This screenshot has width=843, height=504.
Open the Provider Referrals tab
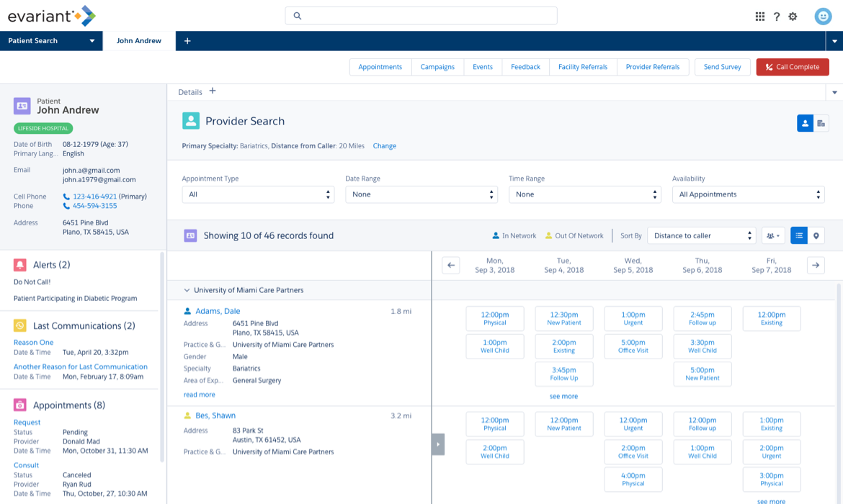652,67
